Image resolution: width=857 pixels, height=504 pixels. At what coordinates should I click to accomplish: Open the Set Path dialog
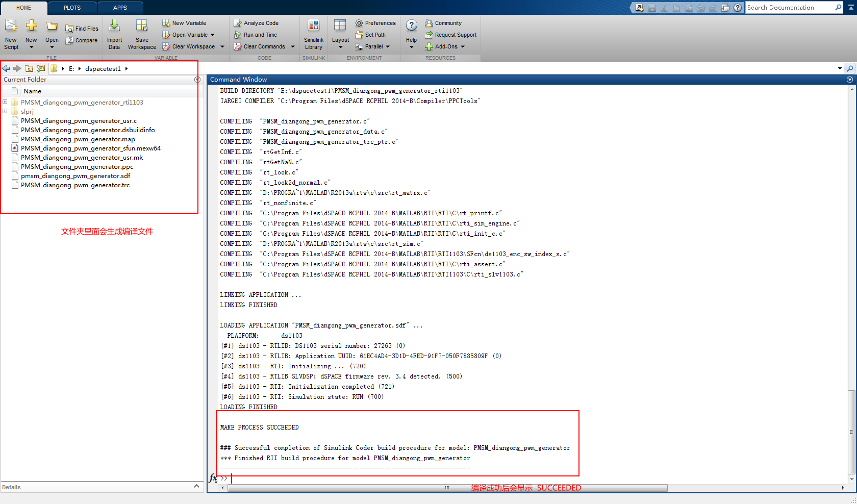(x=371, y=35)
